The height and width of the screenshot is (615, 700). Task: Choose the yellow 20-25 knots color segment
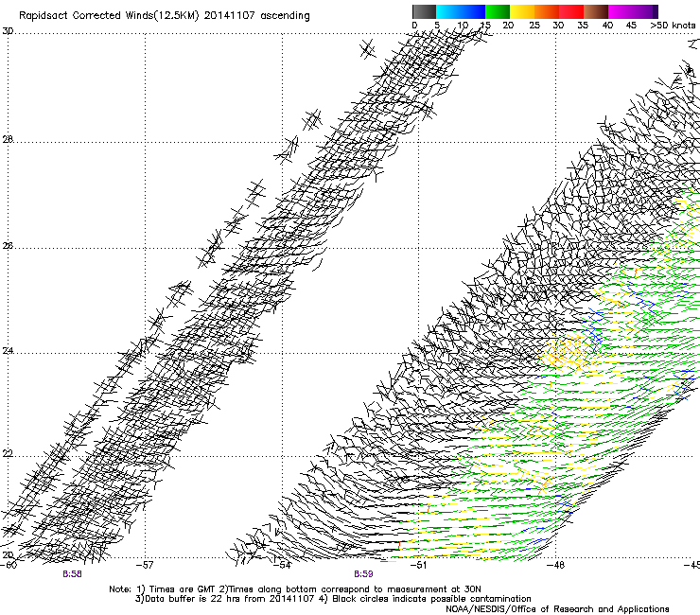pos(522,11)
